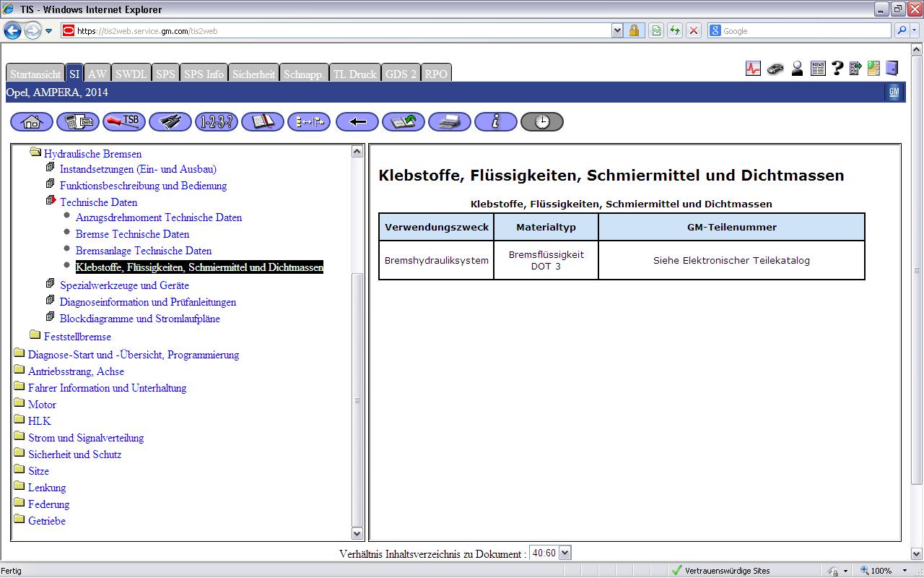
Task: Open the GDS 2 tab
Action: click(x=401, y=74)
